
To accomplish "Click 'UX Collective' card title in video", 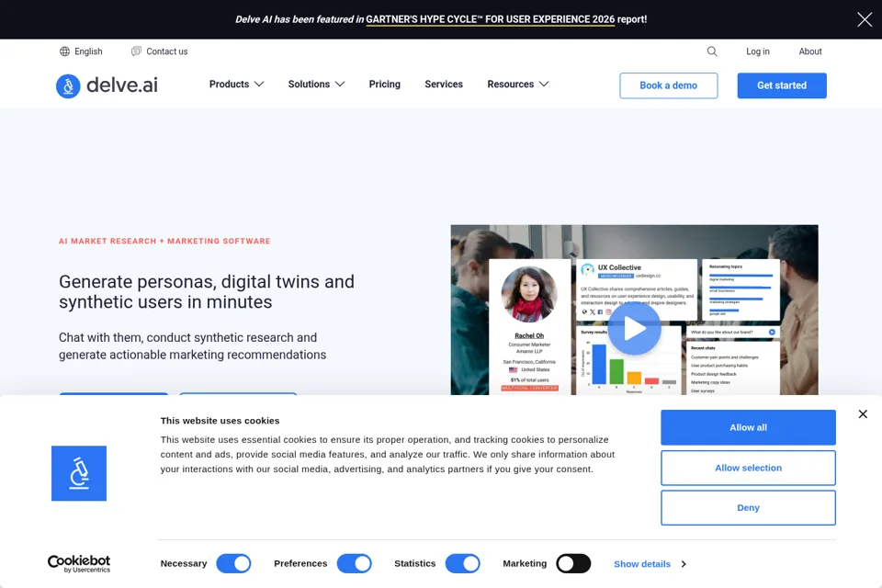I will tap(619, 267).
